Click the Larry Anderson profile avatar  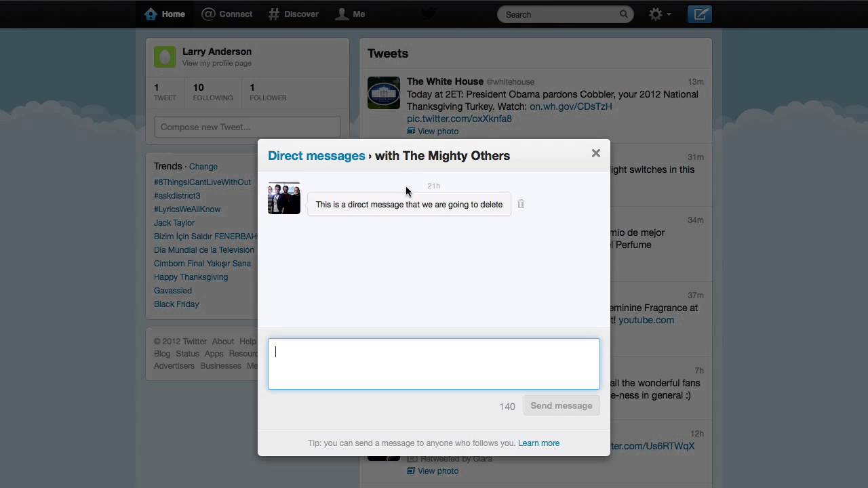click(165, 57)
